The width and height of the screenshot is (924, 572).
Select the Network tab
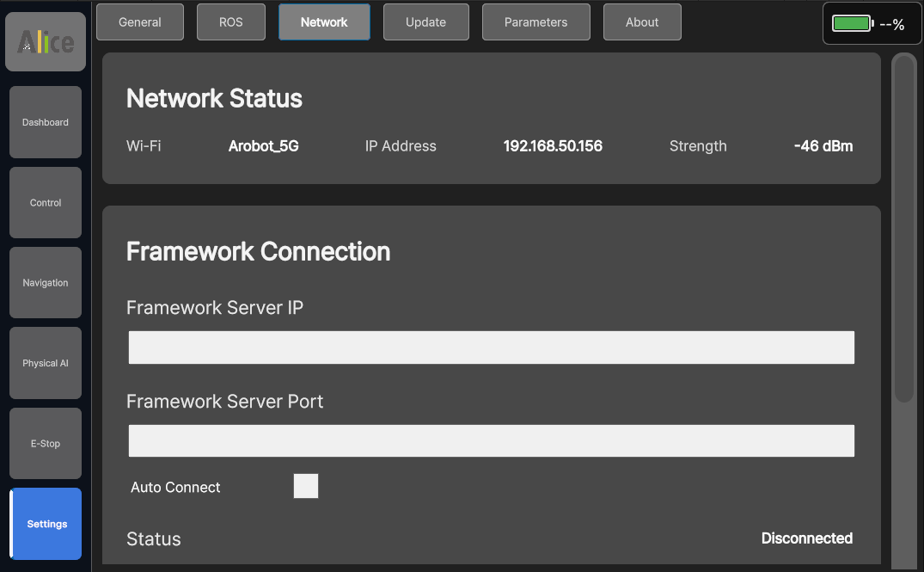324,22
